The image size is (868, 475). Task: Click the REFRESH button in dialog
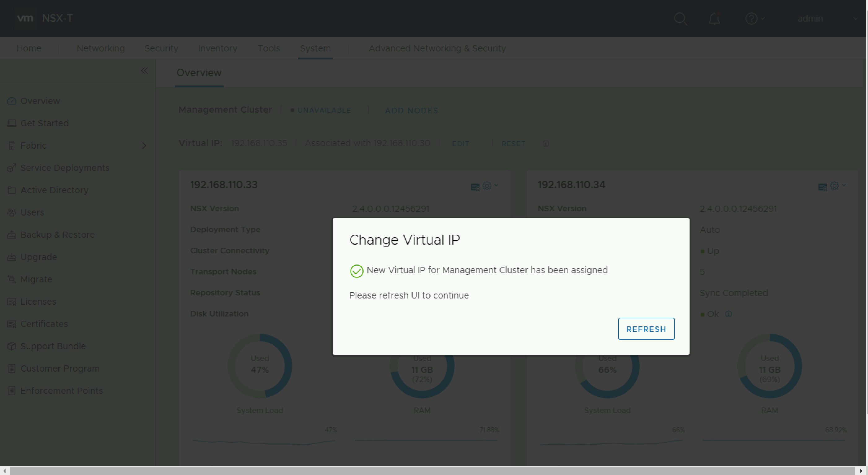pos(646,329)
